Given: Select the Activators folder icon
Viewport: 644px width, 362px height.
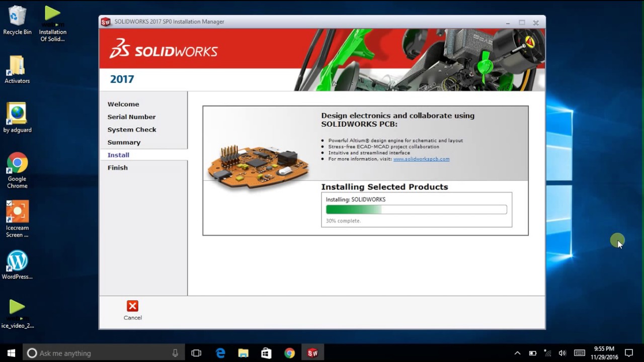Looking at the screenshot, I should (17, 69).
